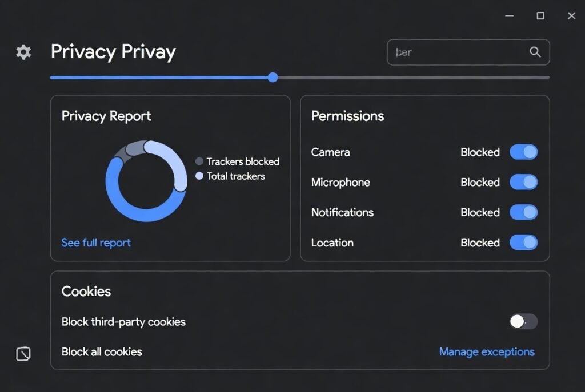The image size is (585, 392).
Task: Click the search magnifier icon
Action: pos(535,52)
